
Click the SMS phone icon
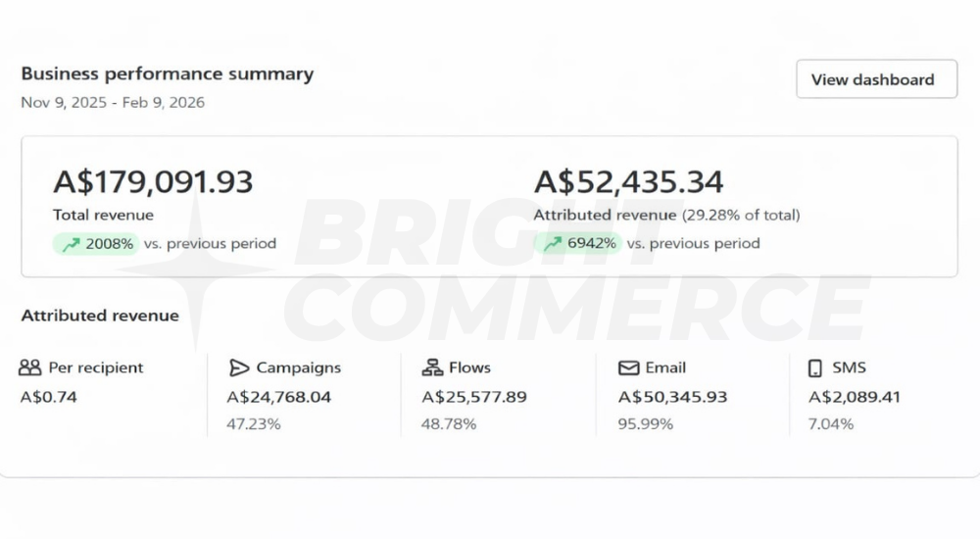pyautogui.click(x=815, y=368)
